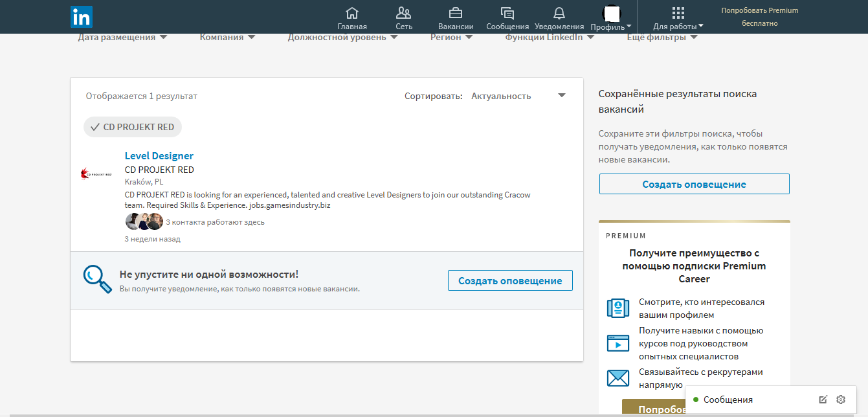This screenshot has height=417, width=868.
Task: Click the CD PROJEKT RED company name
Action: point(159,170)
